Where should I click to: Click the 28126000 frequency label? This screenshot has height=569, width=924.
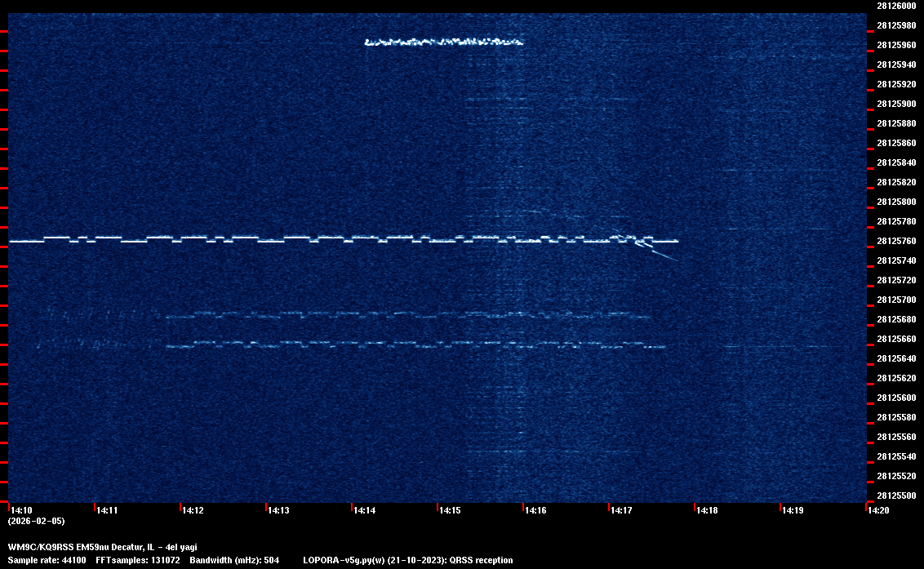[x=895, y=6]
